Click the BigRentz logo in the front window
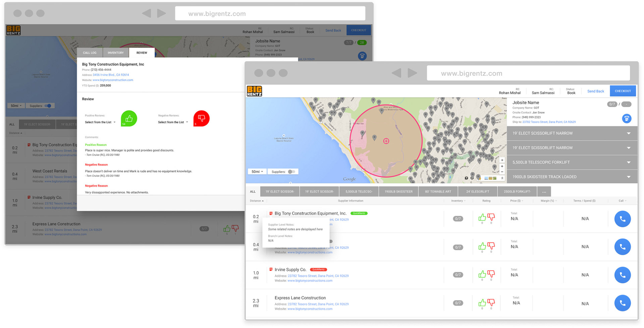Screen dimensions: 644x328 click(x=254, y=91)
